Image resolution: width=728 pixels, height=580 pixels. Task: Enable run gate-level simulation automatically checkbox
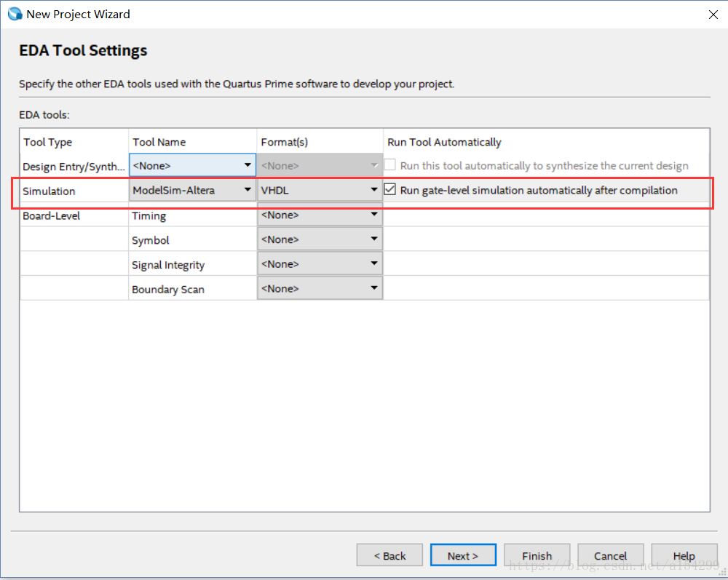tap(390, 189)
